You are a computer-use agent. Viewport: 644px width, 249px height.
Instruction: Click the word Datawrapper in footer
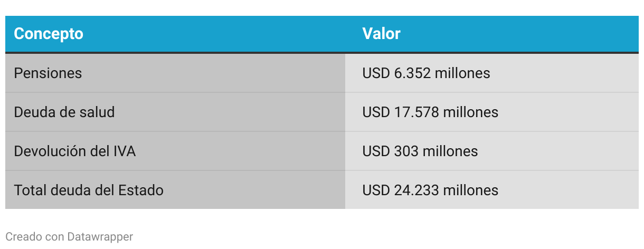[x=100, y=236]
